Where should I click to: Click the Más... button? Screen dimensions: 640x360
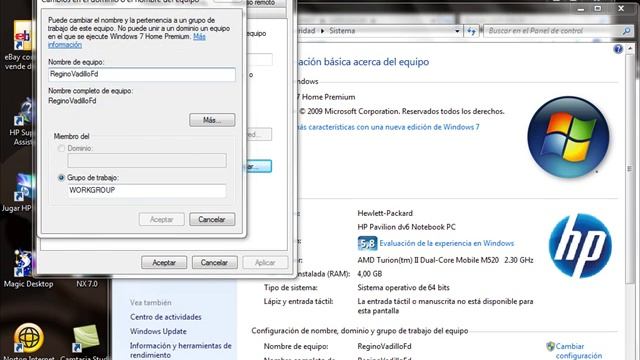(x=212, y=120)
